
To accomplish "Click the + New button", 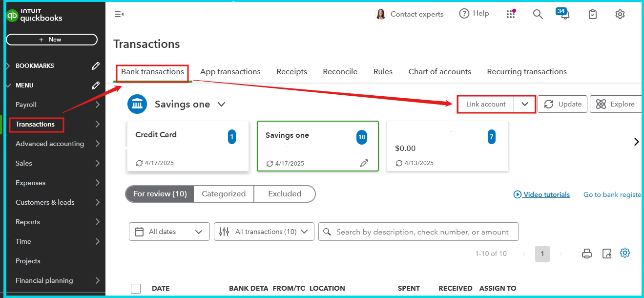I will (x=52, y=40).
